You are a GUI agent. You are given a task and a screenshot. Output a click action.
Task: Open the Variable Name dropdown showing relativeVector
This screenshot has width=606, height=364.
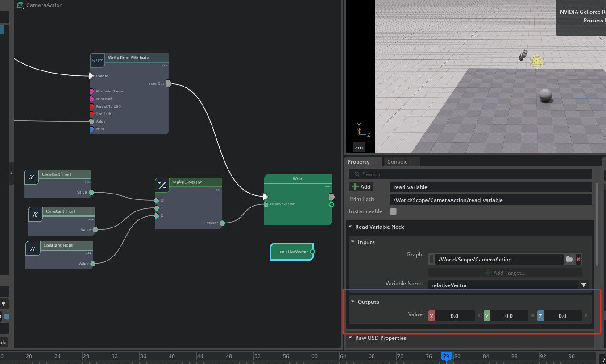(583, 285)
